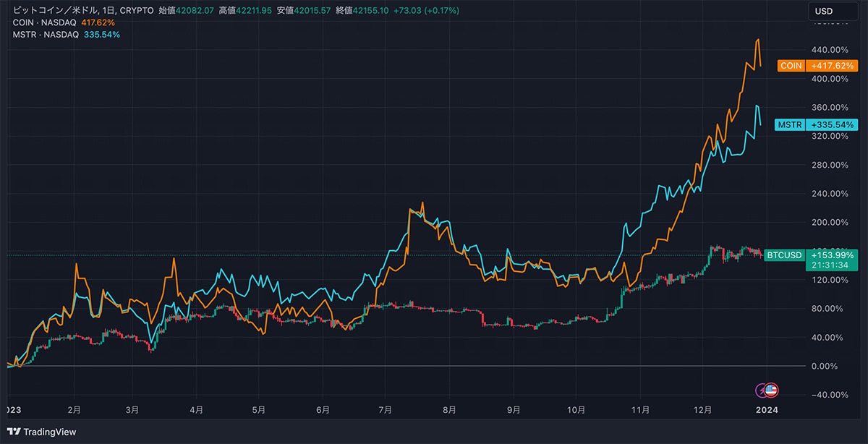
Task: Click the 200.00% price scale label
Action: (828, 222)
